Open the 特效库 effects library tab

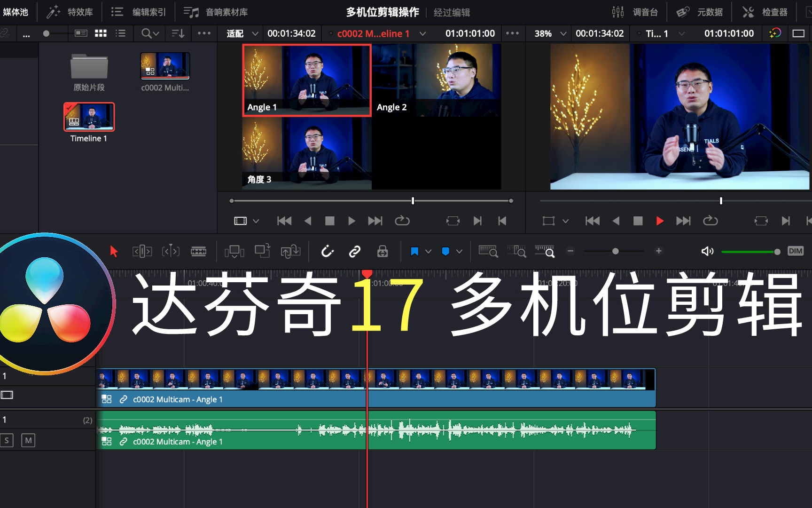pyautogui.click(x=70, y=12)
